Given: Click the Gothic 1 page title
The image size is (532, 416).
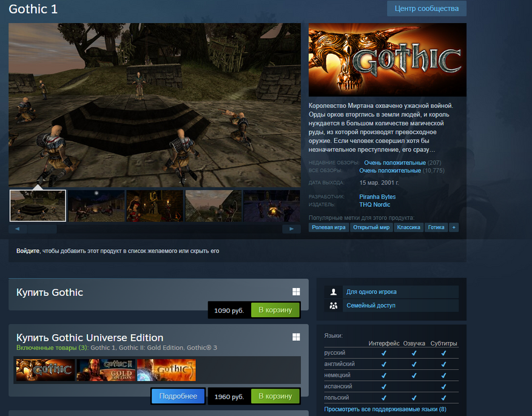Looking at the screenshot, I should (x=33, y=9).
